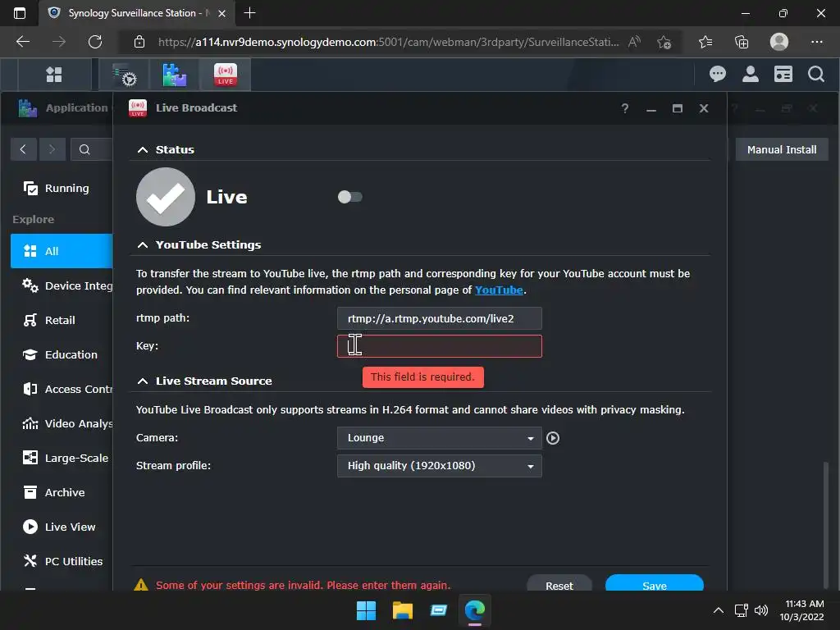Open the volume control in system tray

click(x=760, y=610)
